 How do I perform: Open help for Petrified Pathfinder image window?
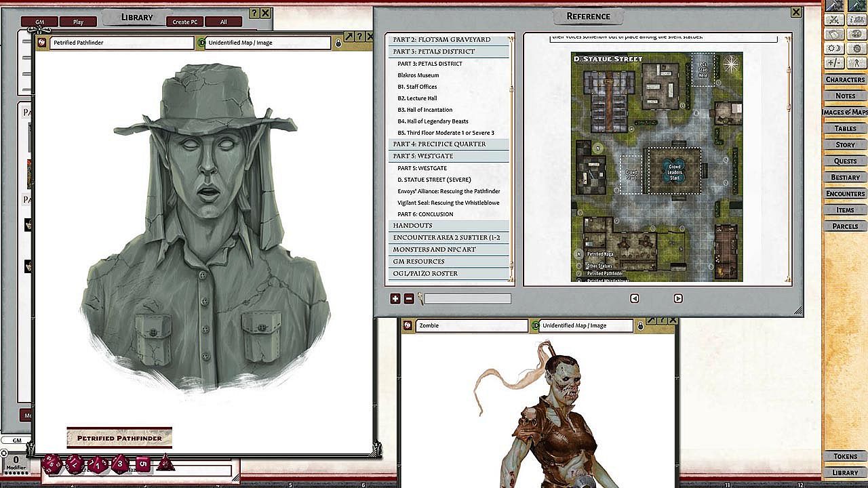359,37
